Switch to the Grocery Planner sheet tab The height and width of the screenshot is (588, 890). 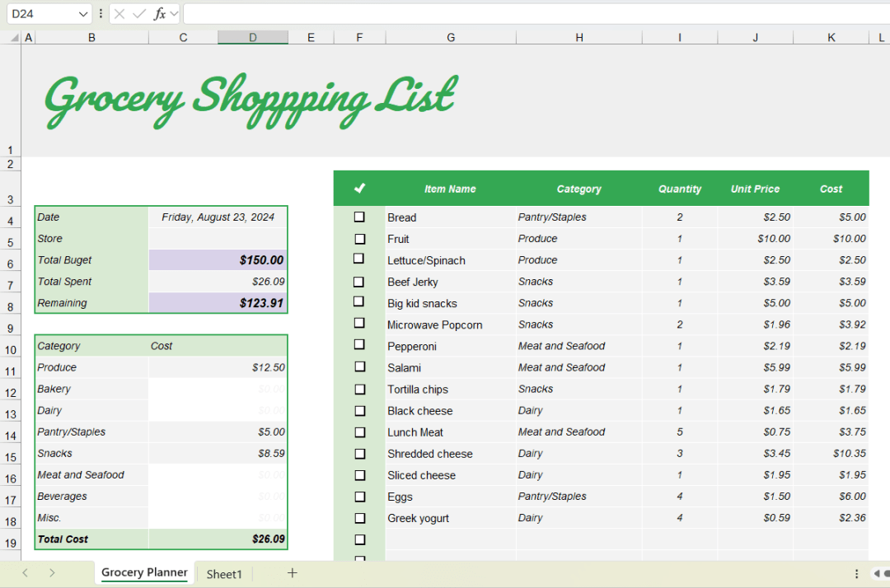coord(144,572)
